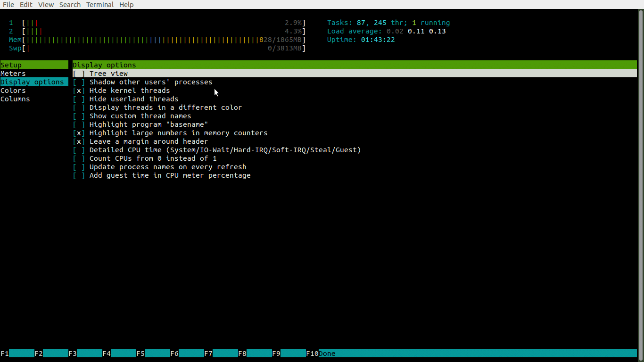Image resolution: width=644 pixels, height=362 pixels.
Task: Click the Setup panel header
Action: pos(34,65)
